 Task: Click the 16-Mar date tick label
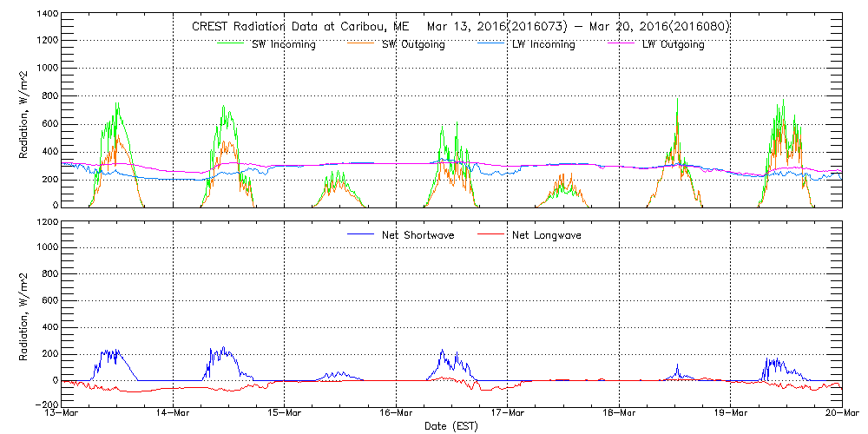(x=396, y=415)
